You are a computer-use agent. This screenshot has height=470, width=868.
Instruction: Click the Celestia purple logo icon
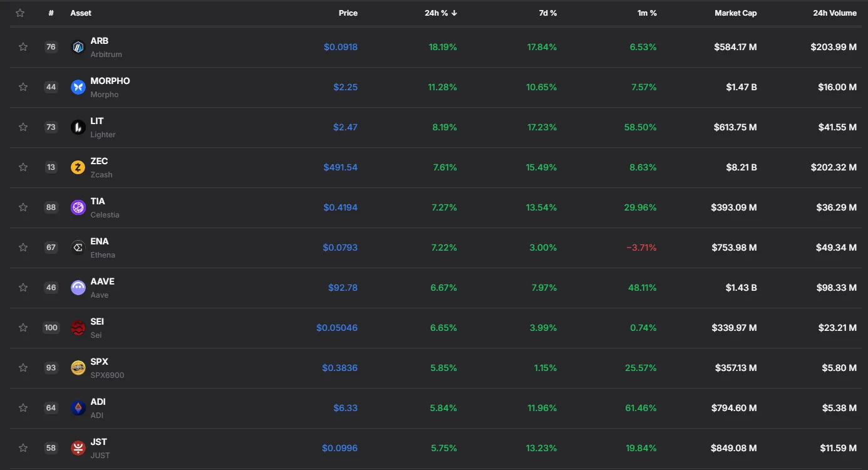[x=78, y=207]
